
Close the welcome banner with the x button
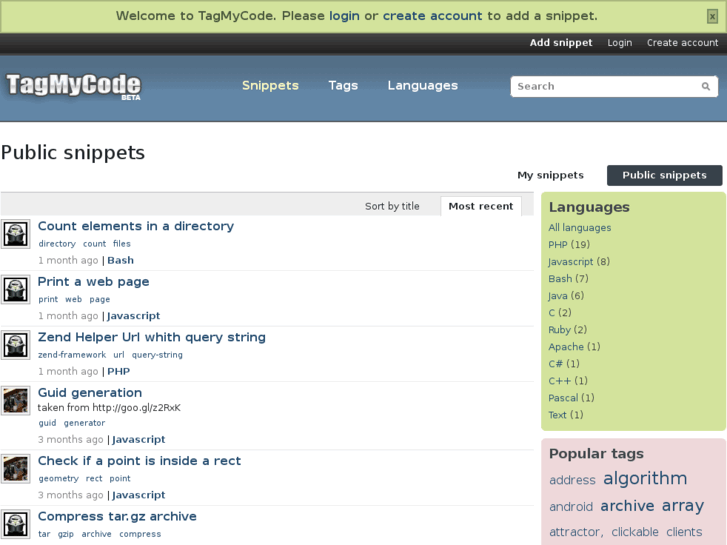pyautogui.click(x=712, y=17)
